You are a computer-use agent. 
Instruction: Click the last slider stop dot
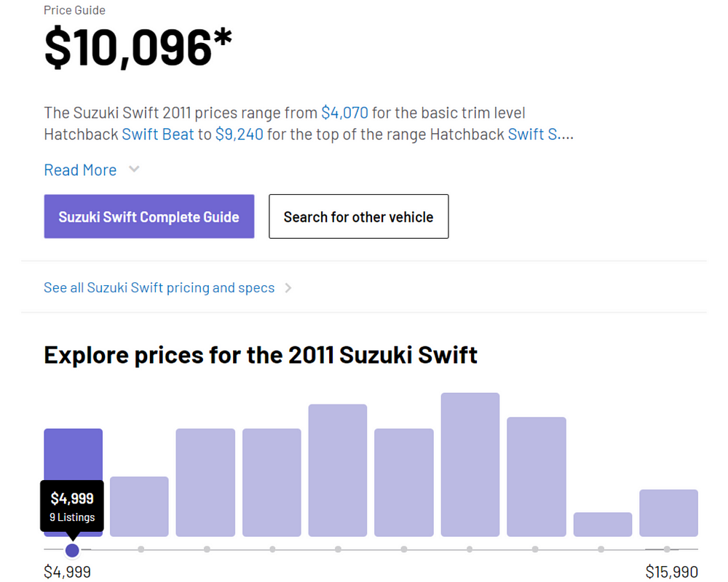point(667,549)
